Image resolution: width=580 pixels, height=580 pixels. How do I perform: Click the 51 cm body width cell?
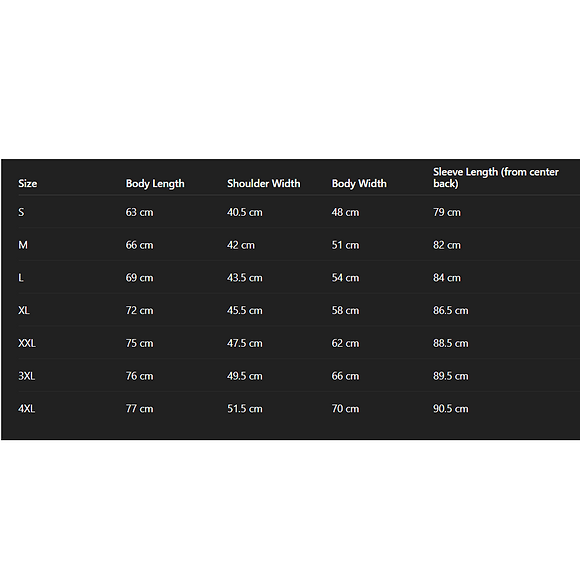[345, 245]
